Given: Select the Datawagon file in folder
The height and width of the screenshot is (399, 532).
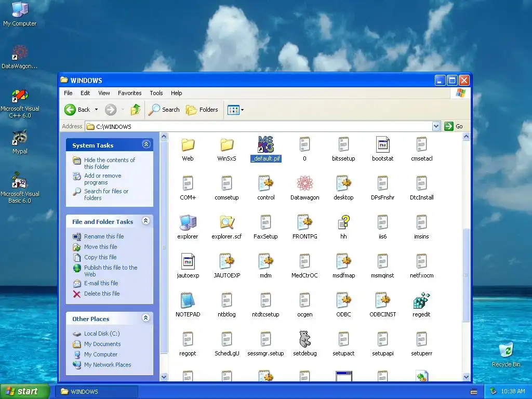Looking at the screenshot, I should (304, 188).
